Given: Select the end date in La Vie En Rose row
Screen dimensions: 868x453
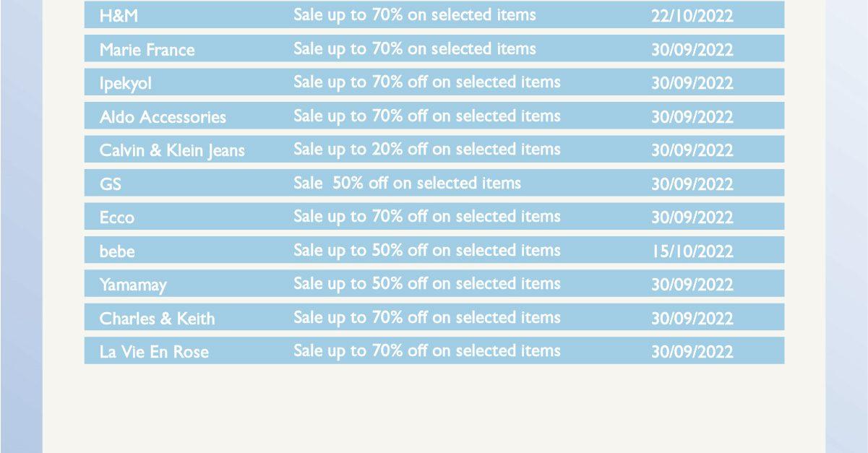Looking at the screenshot, I should [692, 352].
